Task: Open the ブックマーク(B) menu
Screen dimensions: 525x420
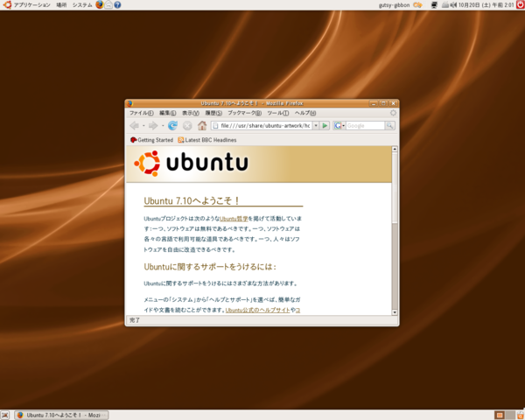Action: [x=244, y=113]
